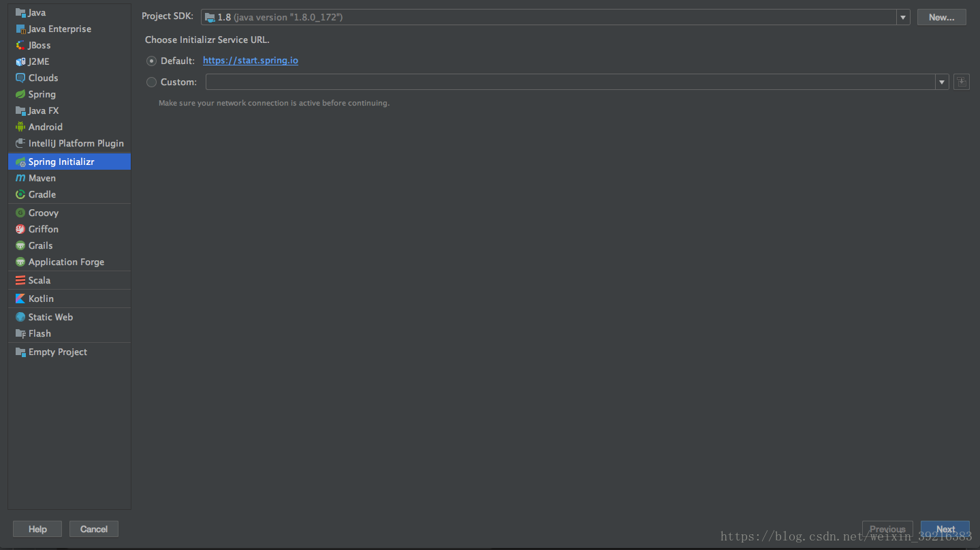Choose the Maven icon
This screenshot has width=980, height=550.
point(20,179)
